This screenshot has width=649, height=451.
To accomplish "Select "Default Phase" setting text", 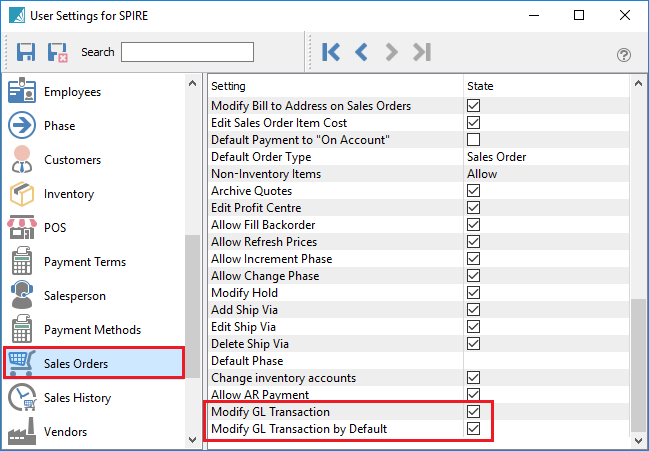I will point(247,360).
